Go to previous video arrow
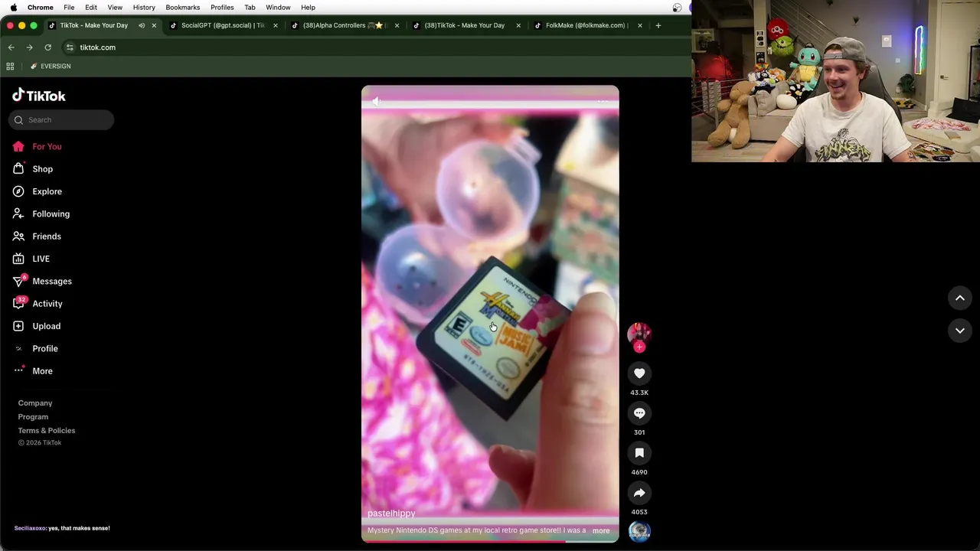The width and height of the screenshot is (980, 551). click(x=959, y=298)
